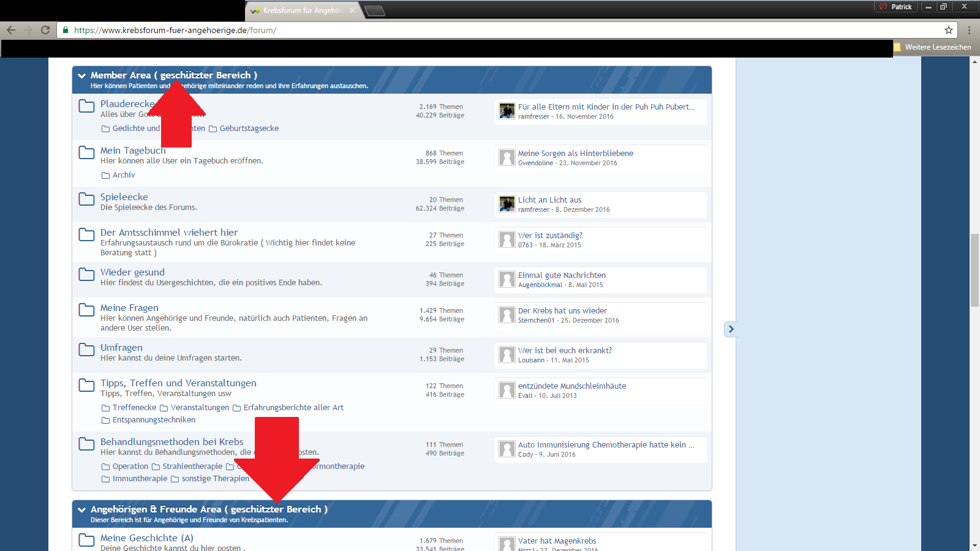The width and height of the screenshot is (980, 551).
Task: Open the Chrome three-dot menu
Action: click(969, 30)
